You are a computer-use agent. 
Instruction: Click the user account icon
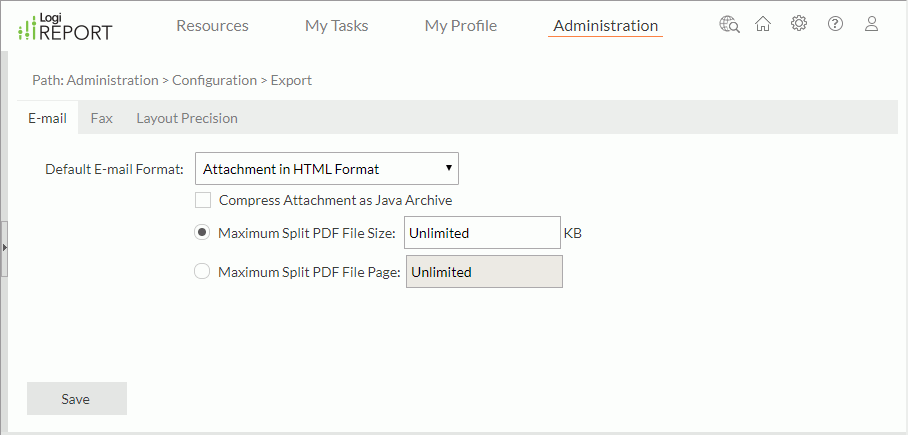[x=871, y=25]
